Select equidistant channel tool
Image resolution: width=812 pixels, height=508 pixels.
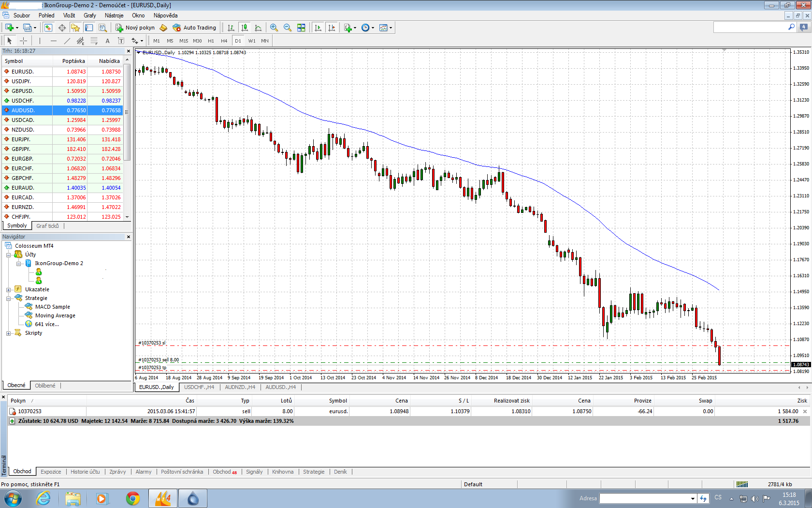coord(81,41)
